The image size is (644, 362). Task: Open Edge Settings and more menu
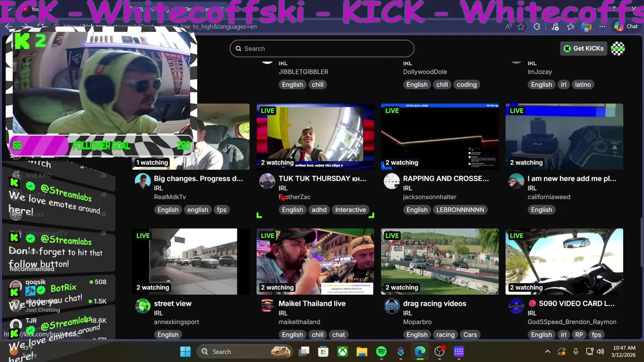(x=602, y=27)
